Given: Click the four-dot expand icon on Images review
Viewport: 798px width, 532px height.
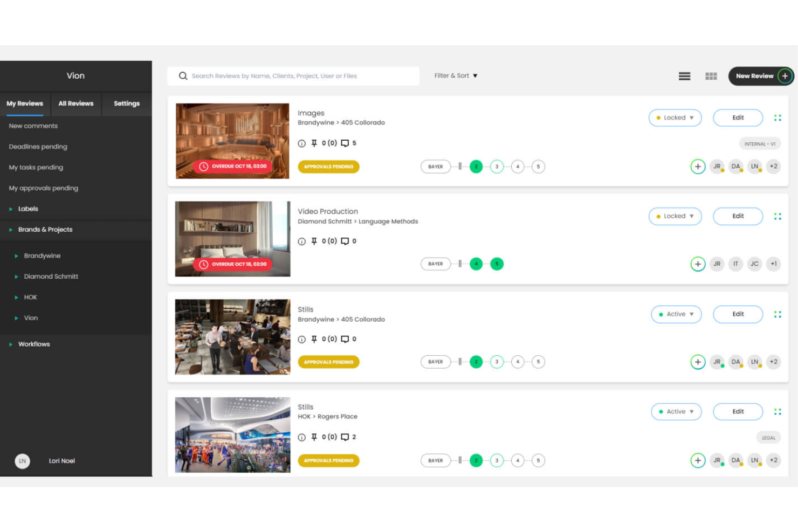Looking at the screenshot, I should [x=778, y=118].
